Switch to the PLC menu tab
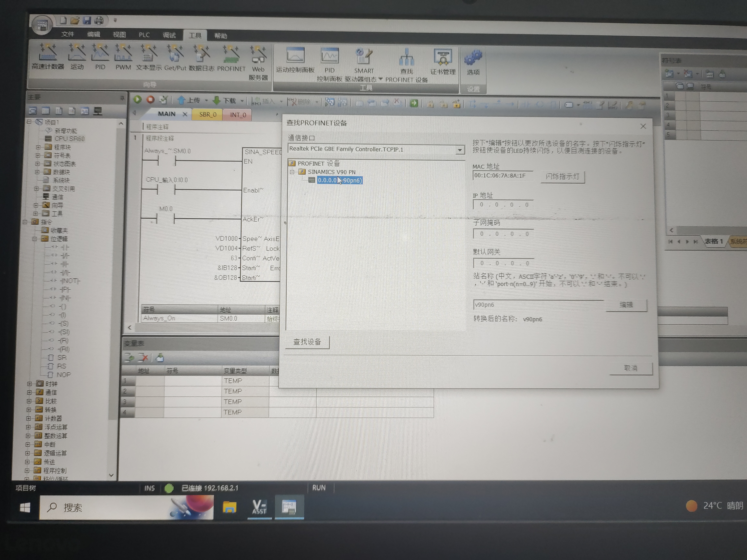 tap(144, 35)
